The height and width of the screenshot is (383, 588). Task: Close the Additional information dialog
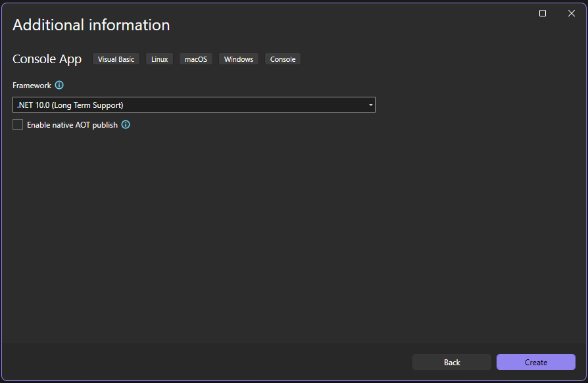tap(572, 13)
